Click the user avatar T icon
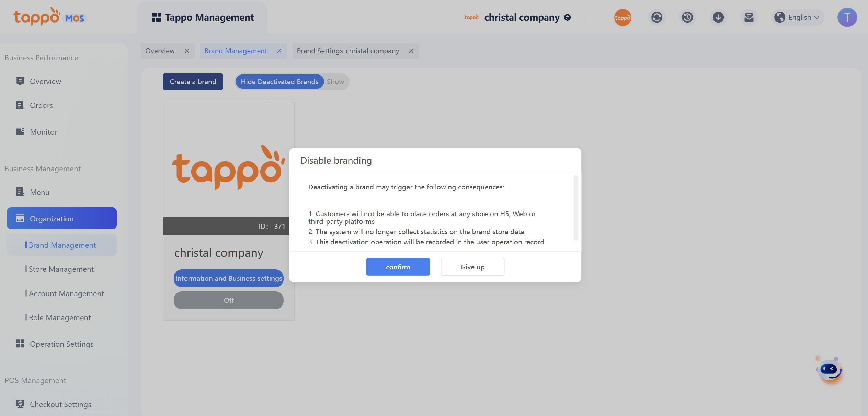Viewport: 868px width, 416px height. tap(847, 17)
